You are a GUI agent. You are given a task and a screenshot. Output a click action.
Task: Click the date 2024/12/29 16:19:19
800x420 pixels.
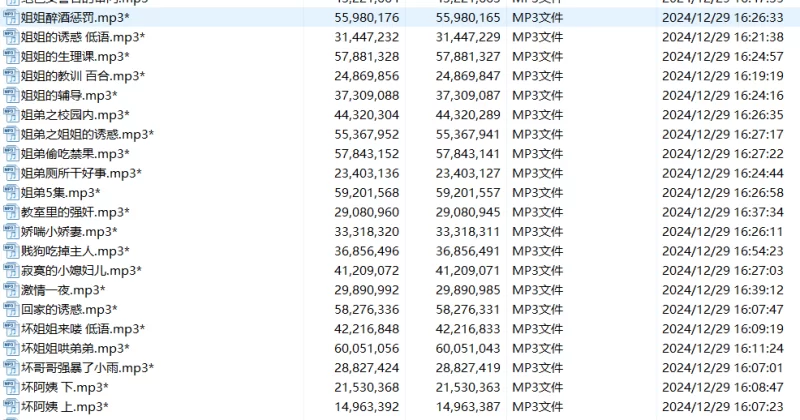(722, 76)
